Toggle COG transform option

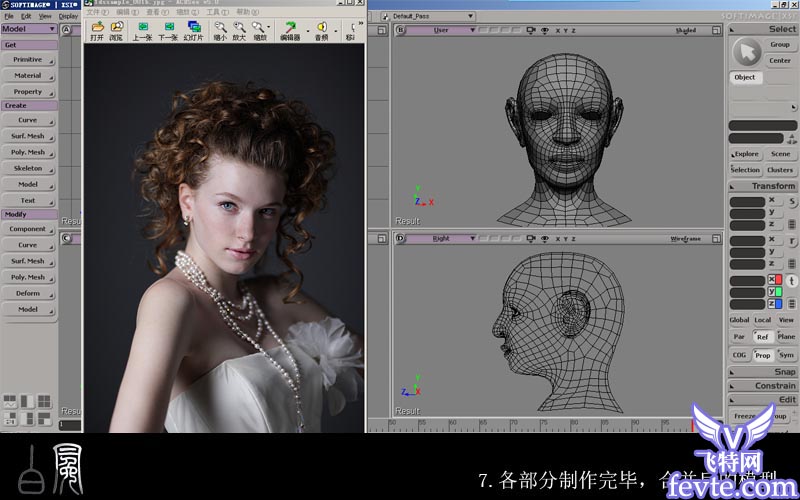tap(739, 355)
